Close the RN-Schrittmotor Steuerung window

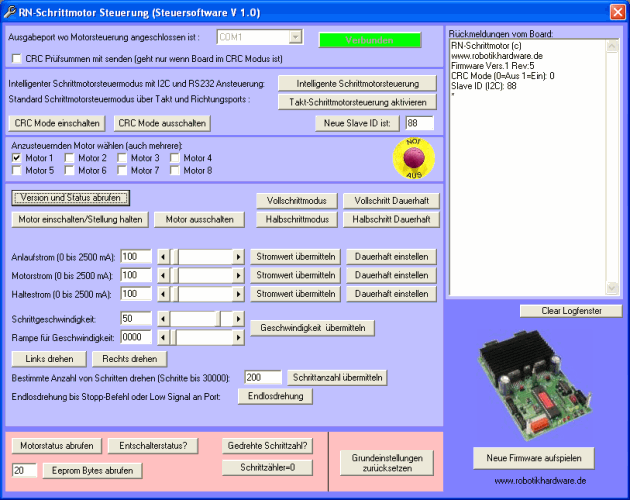tap(617, 11)
